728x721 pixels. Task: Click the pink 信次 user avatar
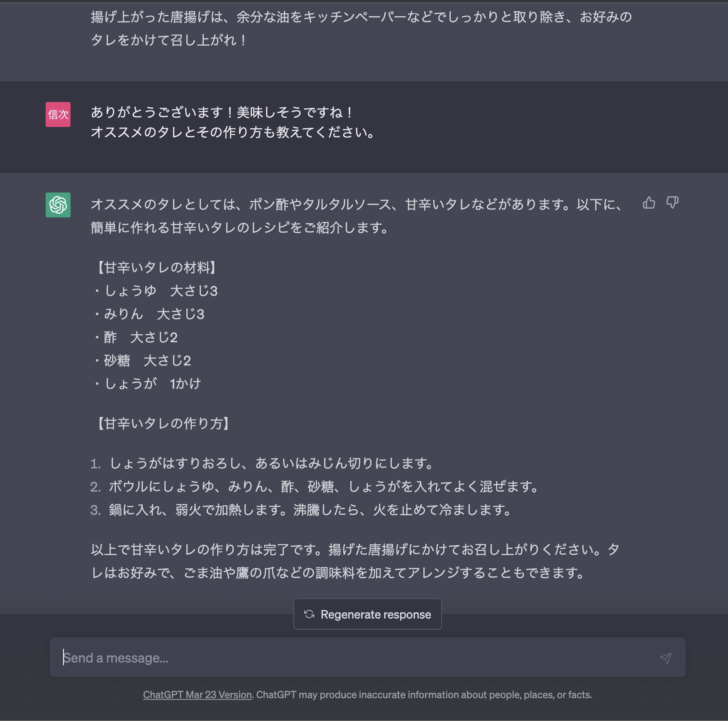(x=58, y=114)
